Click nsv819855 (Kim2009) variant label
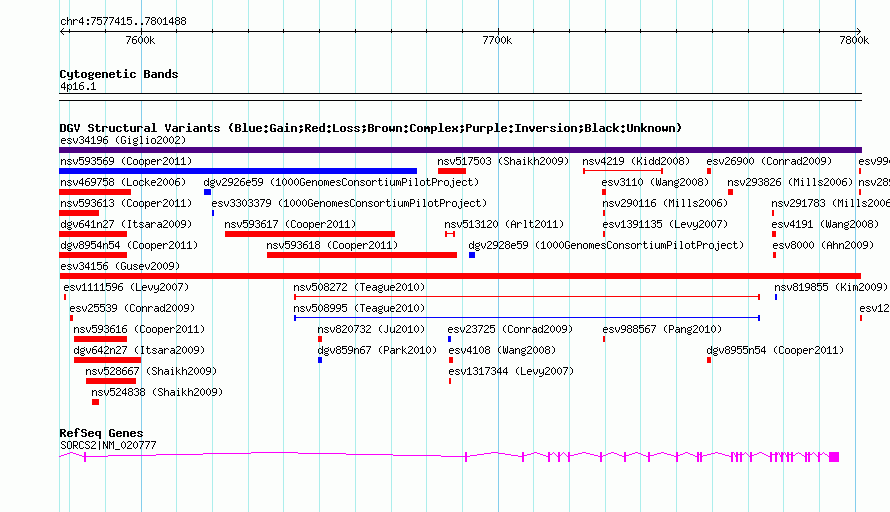This screenshot has height=512, width=890. 830,287
